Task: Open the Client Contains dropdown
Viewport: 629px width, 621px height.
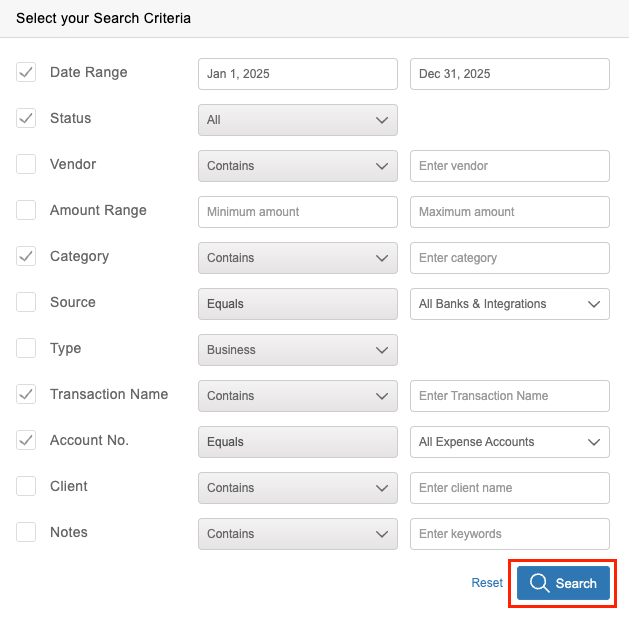Action: click(297, 488)
